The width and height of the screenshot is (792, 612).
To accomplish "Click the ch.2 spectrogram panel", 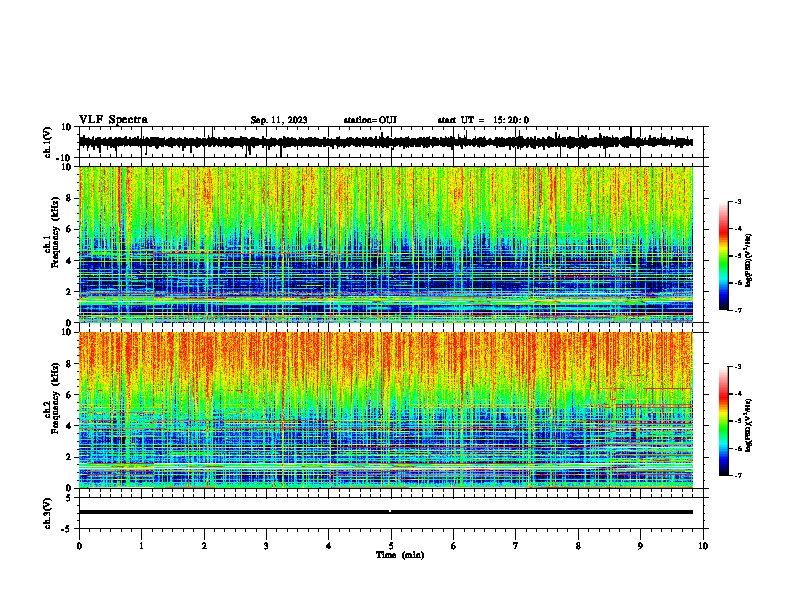I will pyautogui.click(x=386, y=410).
